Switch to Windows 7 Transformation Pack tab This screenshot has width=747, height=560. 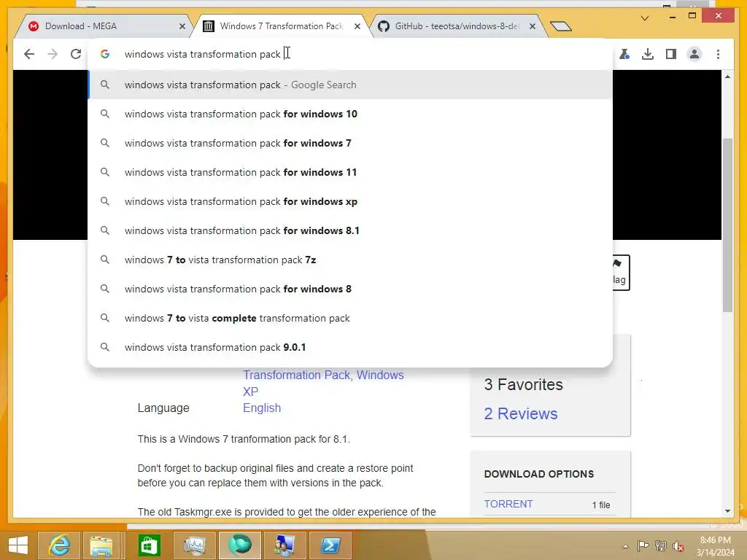point(281,26)
